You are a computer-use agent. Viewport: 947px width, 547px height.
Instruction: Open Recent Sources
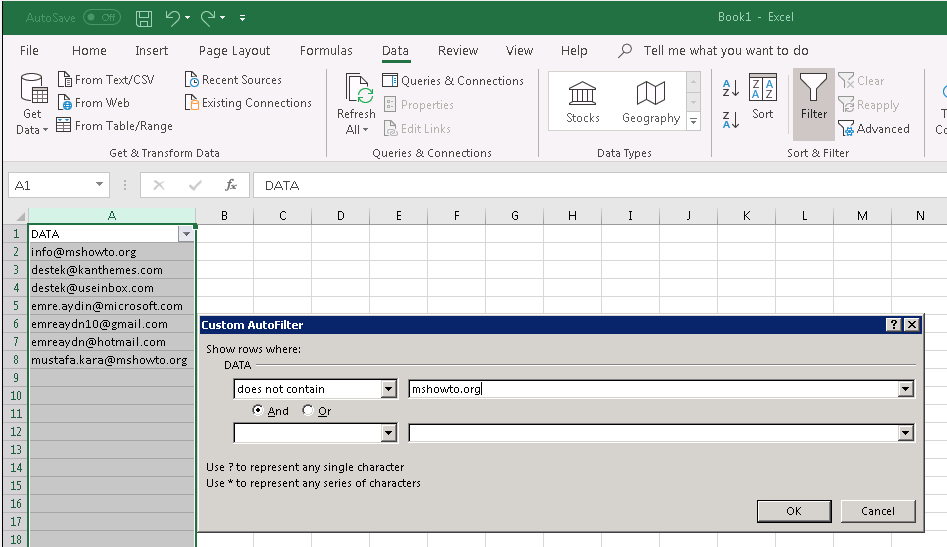coord(233,80)
